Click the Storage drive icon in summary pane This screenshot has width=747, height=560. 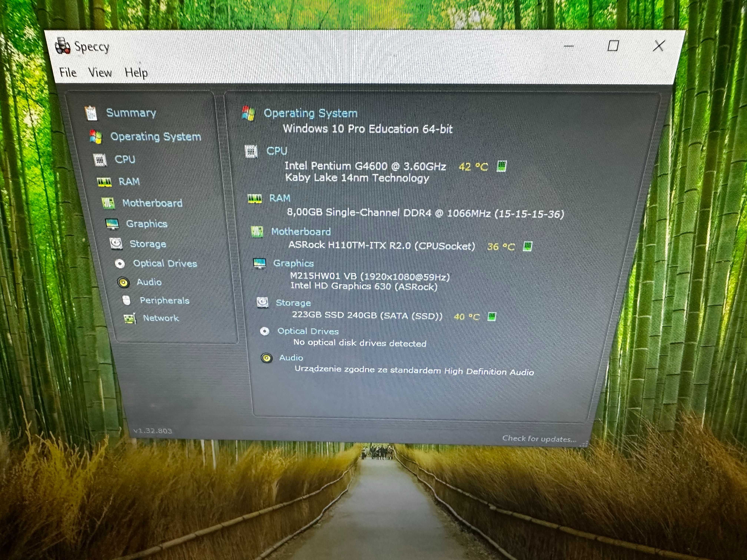pyautogui.click(x=262, y=302)
